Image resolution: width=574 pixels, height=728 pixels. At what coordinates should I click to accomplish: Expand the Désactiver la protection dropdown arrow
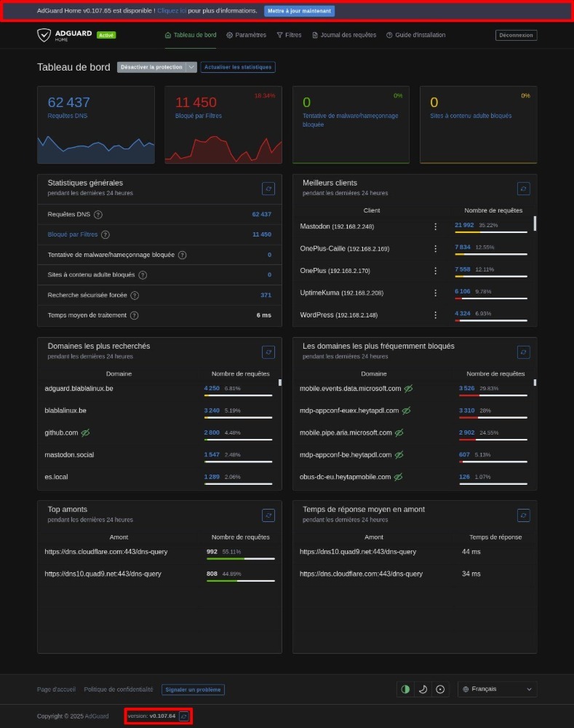click(x=191, y=67)
